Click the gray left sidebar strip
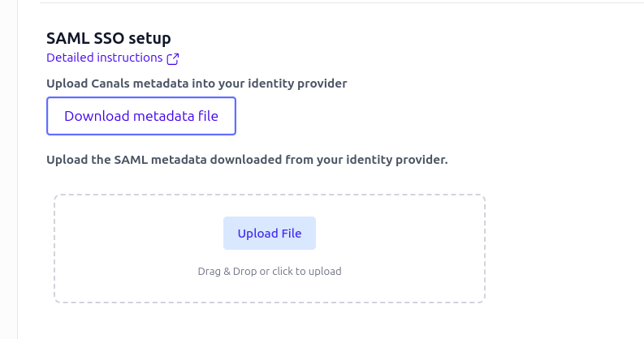The image size is (644, 339). click(x=9, y=169)
